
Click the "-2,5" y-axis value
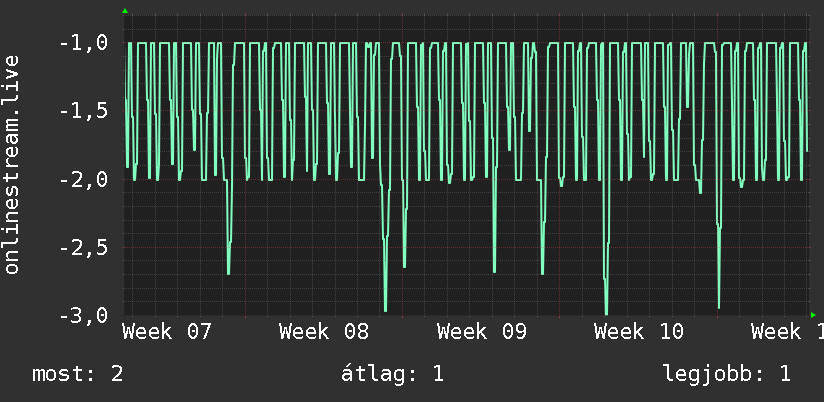tap(84, 248)
